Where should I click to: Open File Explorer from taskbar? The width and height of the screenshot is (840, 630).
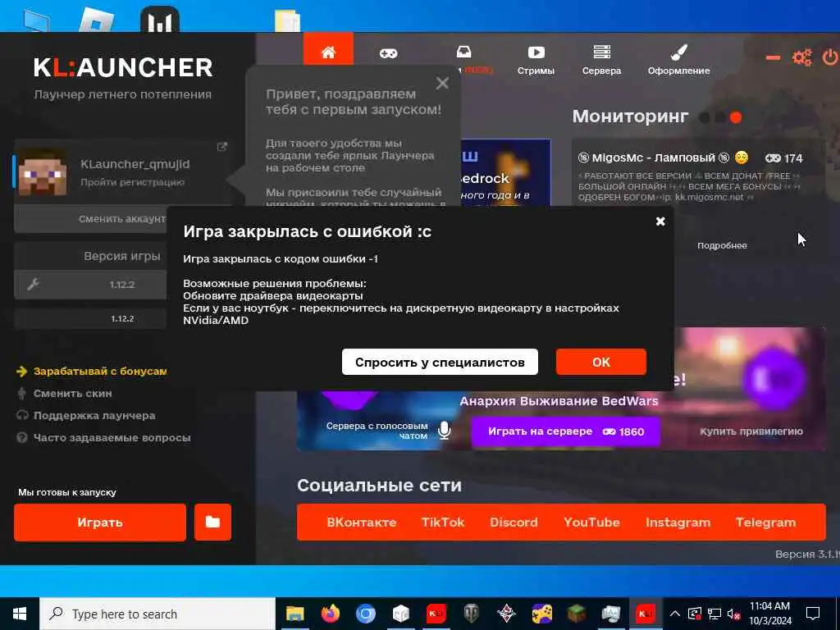pos(294,614)
